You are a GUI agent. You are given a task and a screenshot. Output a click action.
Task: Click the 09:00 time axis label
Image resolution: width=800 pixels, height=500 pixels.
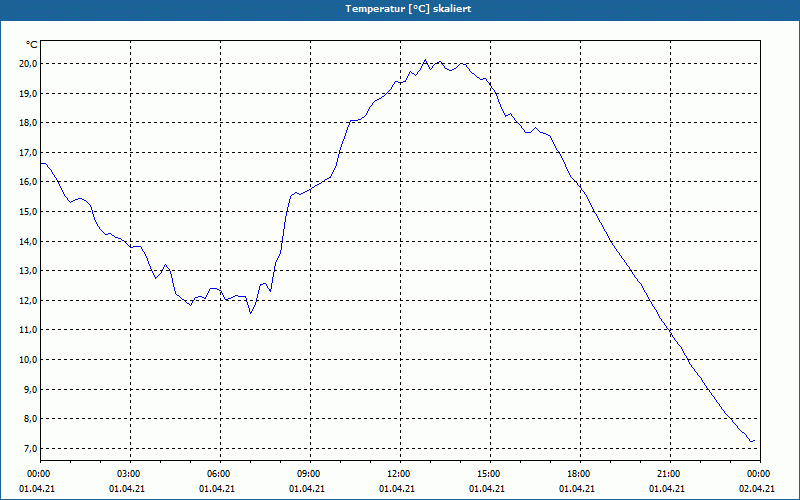click(310, 474)
